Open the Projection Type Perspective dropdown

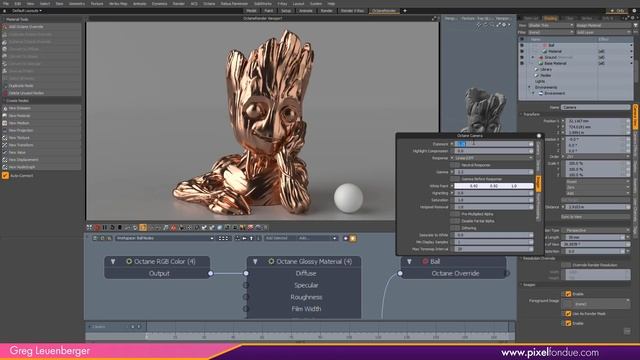pyautogui.click(x=596, y=230)
